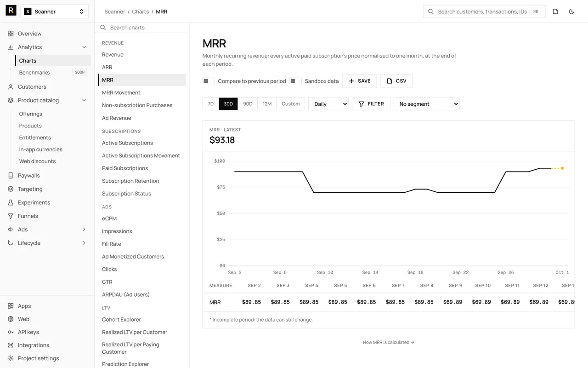
Task: Go to Scanner breadcrumb
Action: [x=115, y=11]
